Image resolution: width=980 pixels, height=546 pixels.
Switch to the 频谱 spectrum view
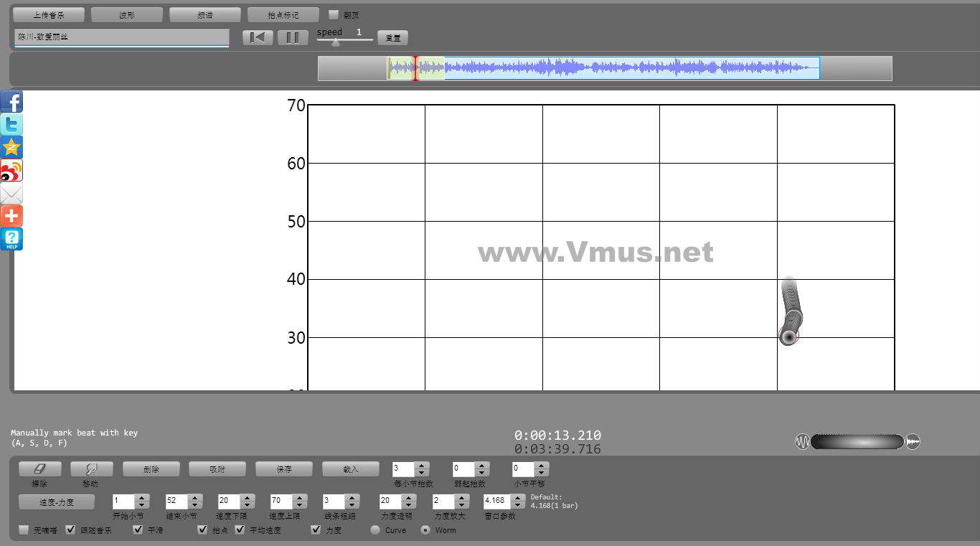205,15
